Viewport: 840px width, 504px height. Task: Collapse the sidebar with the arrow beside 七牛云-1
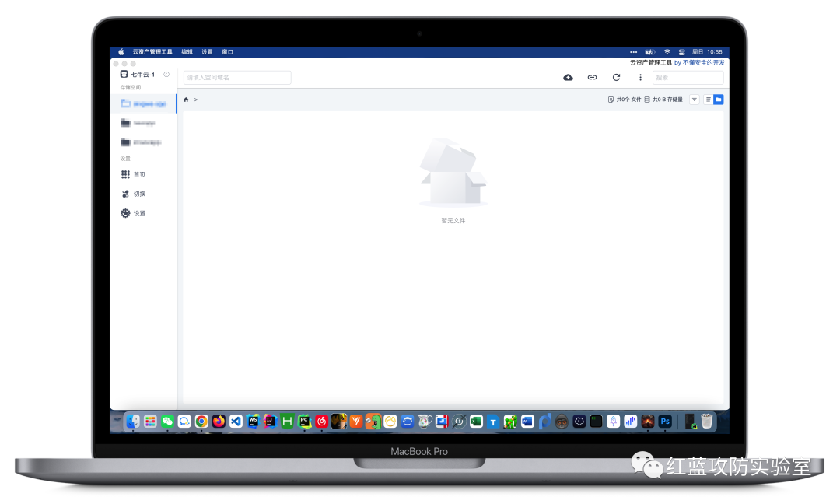click(x=166, y=75)
